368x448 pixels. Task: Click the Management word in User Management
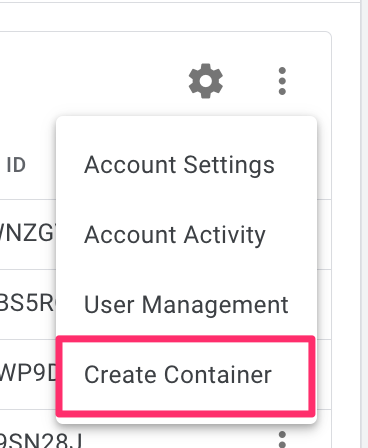(x=215, y=305)
